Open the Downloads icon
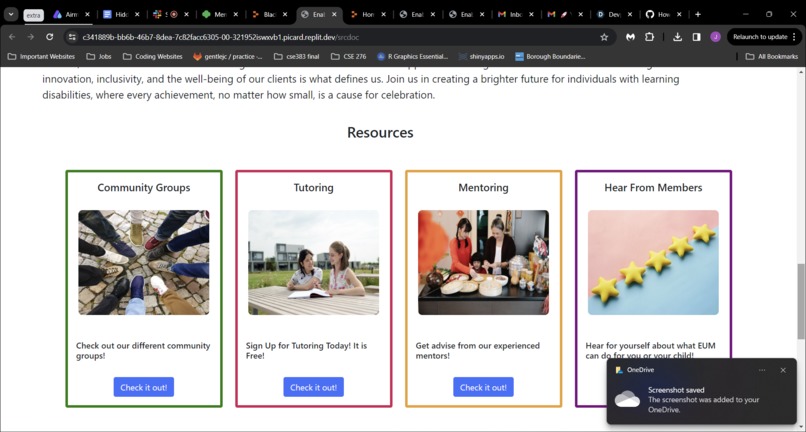Viewport: 806px width, 432px height. coord(677,37)
